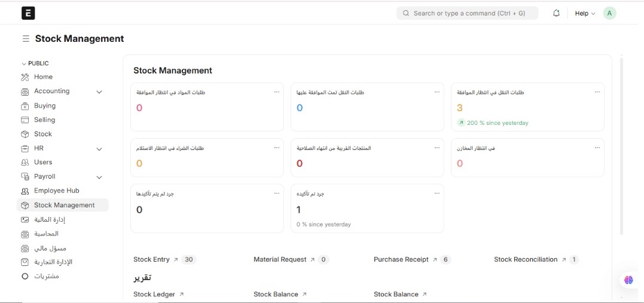
Task: Click the Employee Hub sidebar icon
Action: point(25,191)
